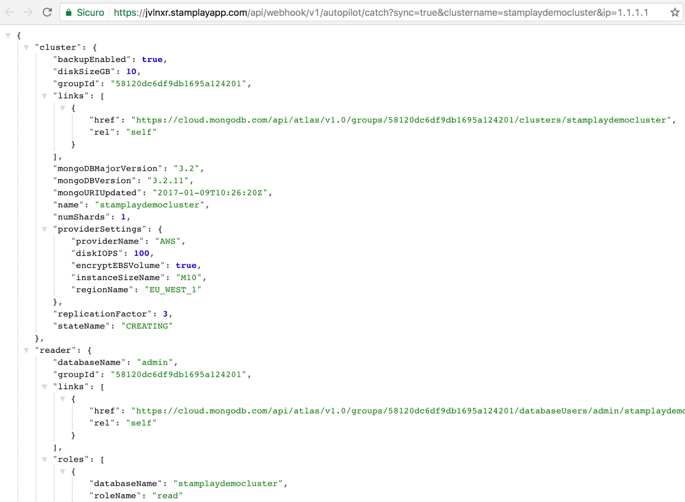Viewport: 685px width, 502px height.
Task: Click the "mongoDBMajorVersion" value 3.2
Action: [x=186, y=168]
